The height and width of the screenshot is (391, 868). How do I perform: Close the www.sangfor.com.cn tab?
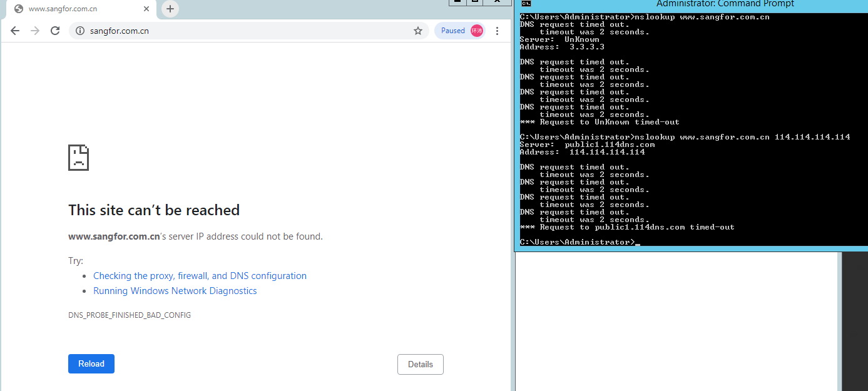pyautogui.click(x=147, y=9)
